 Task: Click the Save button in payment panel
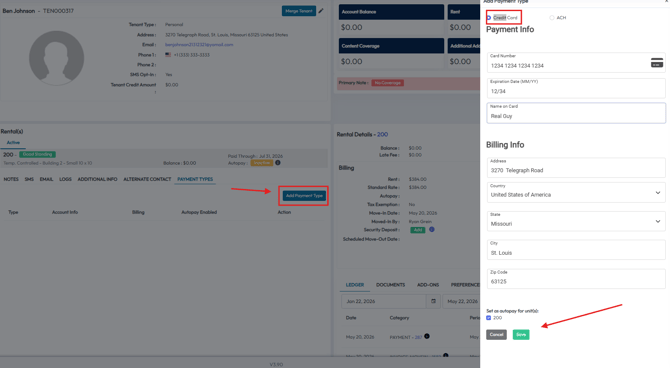(521, 334)
